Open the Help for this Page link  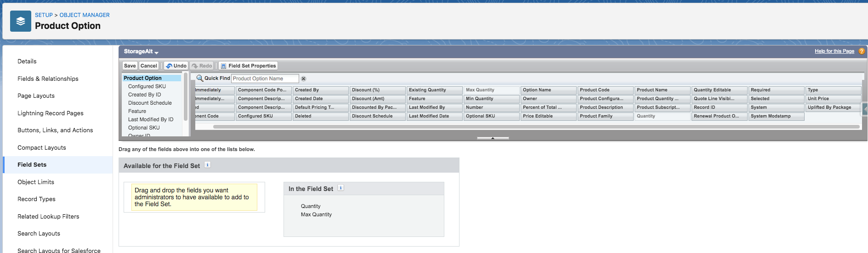[834, 51]
